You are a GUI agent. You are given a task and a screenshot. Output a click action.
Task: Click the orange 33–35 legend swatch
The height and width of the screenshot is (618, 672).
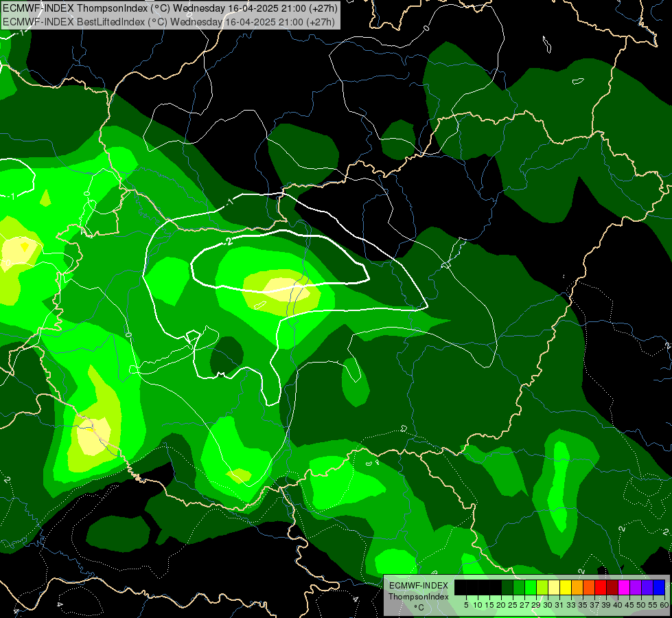(577, 587)
